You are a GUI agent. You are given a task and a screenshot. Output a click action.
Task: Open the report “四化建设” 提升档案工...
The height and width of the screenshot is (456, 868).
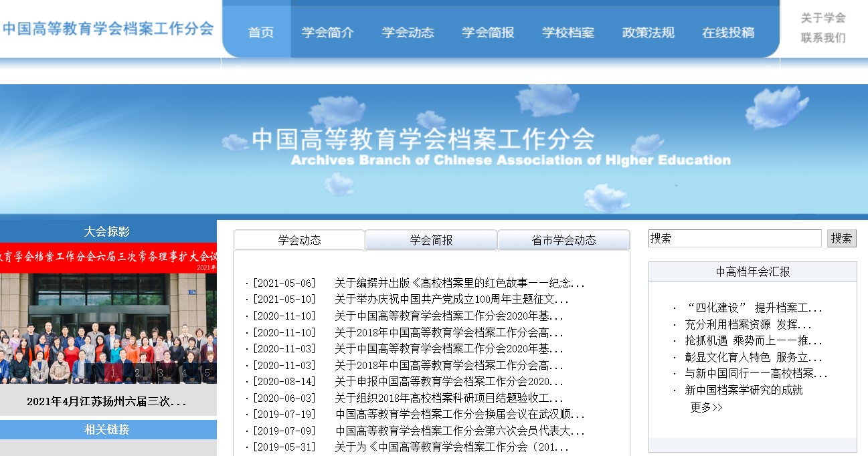click(754, 308)
